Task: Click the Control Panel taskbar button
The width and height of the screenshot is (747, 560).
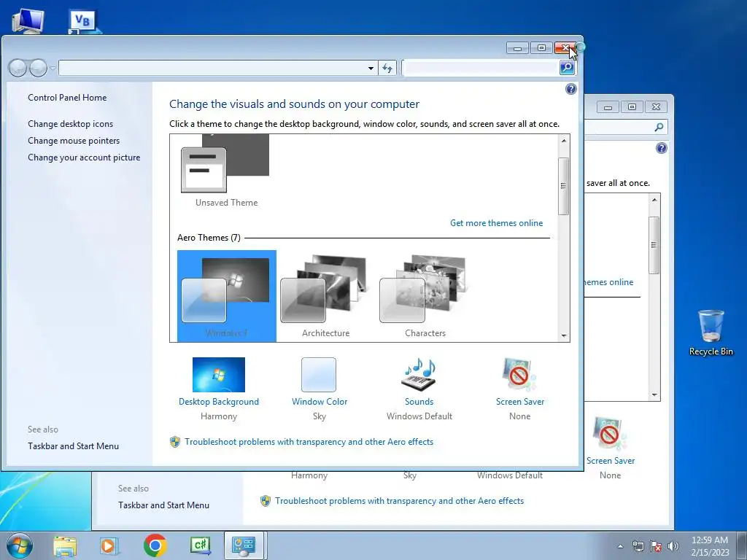Action: [x=244, y=545]
